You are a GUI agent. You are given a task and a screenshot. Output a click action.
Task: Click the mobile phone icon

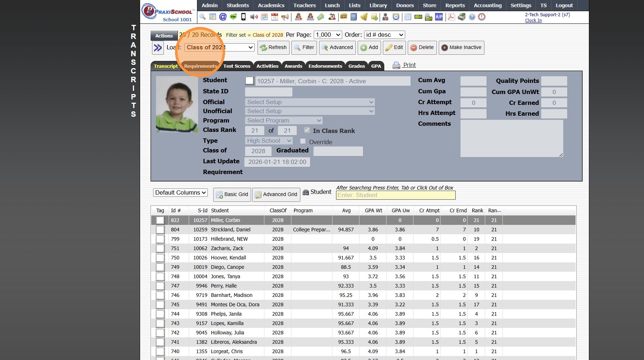pyautogui.click(x=243, y=17)
